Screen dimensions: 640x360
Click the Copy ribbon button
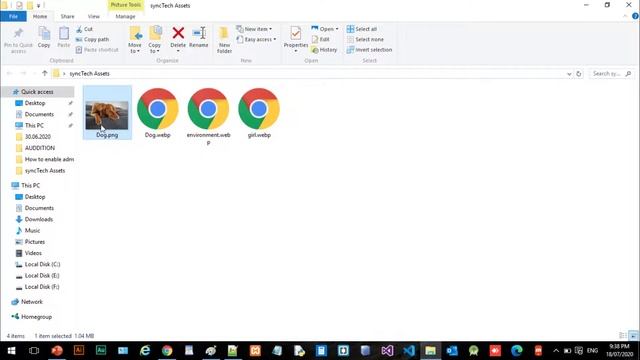click(44, 38)
